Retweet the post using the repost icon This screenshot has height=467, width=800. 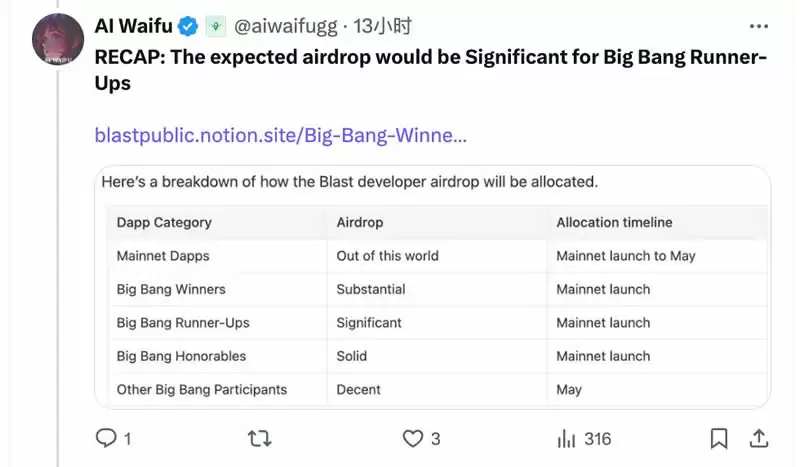[259, 438]
